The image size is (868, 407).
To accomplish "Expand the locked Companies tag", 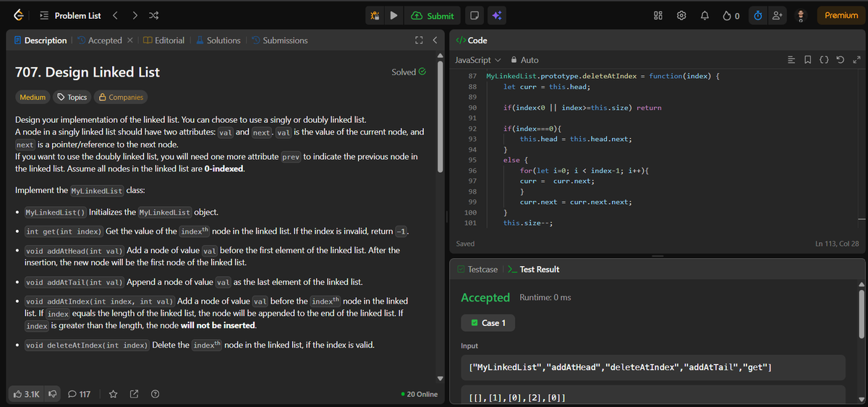I will point(121,97).
